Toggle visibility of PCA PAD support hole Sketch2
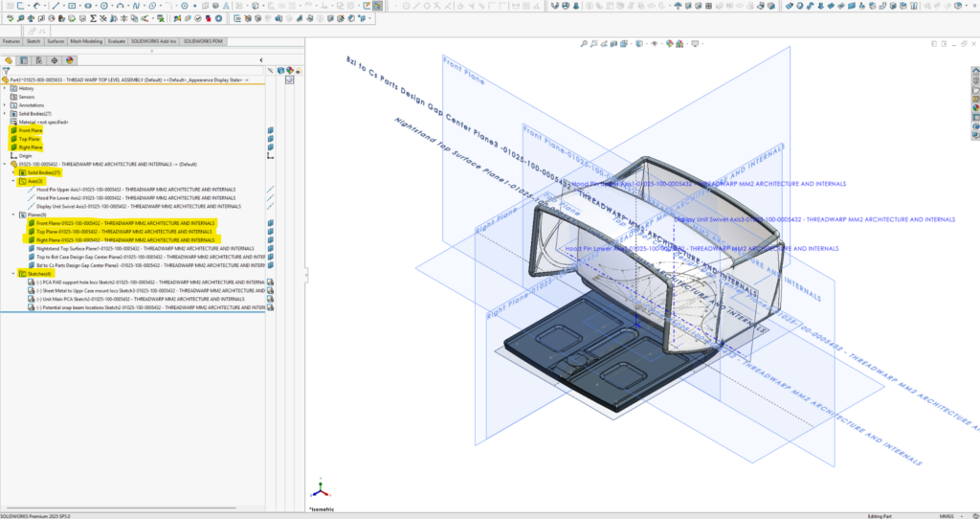Screen dimensions: 980x519 pyautogui.click(x=271, y=282)
